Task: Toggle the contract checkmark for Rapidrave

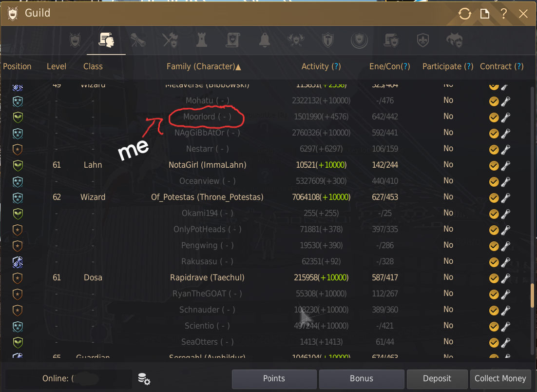Action: click(494, 278)
